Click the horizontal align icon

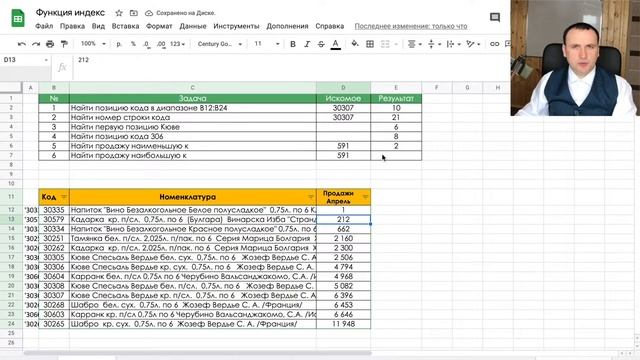click(411, 44)
